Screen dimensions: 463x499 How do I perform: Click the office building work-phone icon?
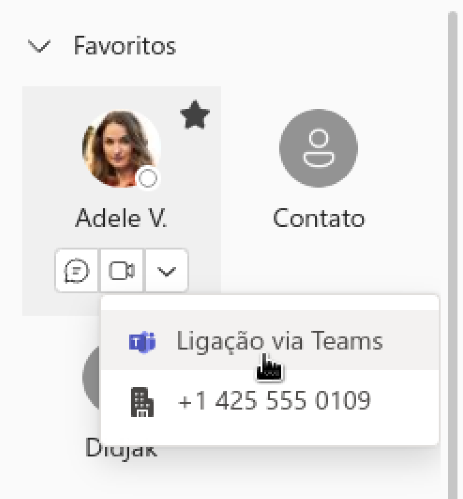pos(142,402)
